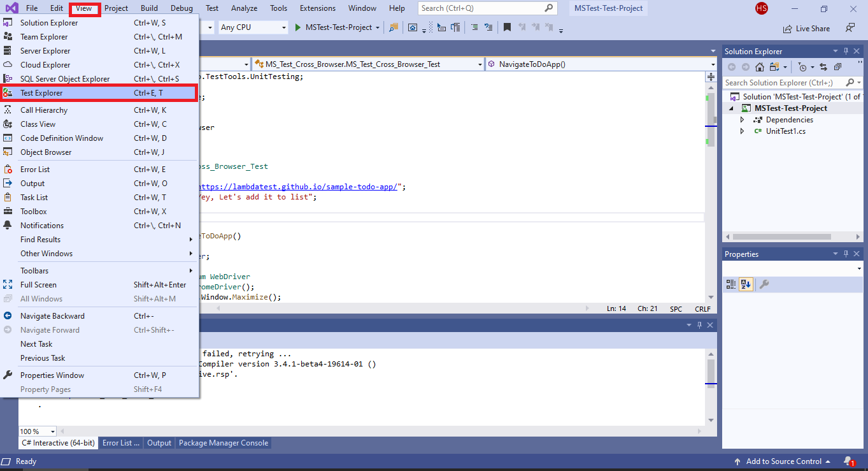Switch to the Output tab
The width and height of the screenshot is (868, 471).
click(x=159, y=443)
